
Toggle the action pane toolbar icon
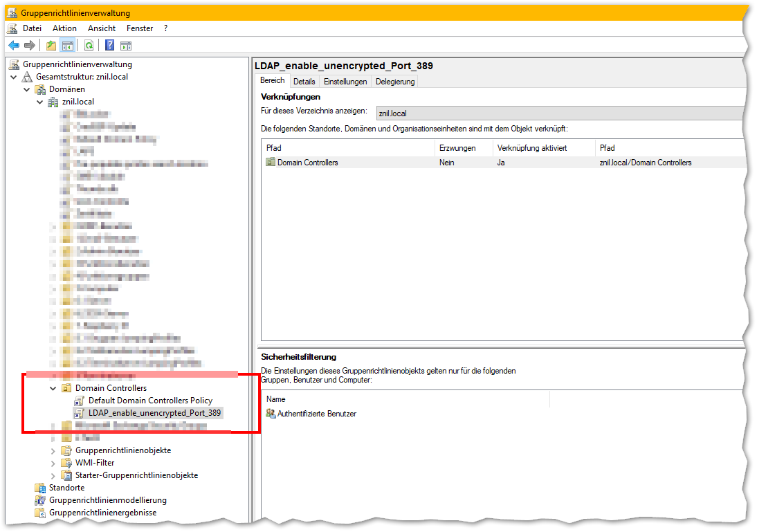click(x=126, y=46)
